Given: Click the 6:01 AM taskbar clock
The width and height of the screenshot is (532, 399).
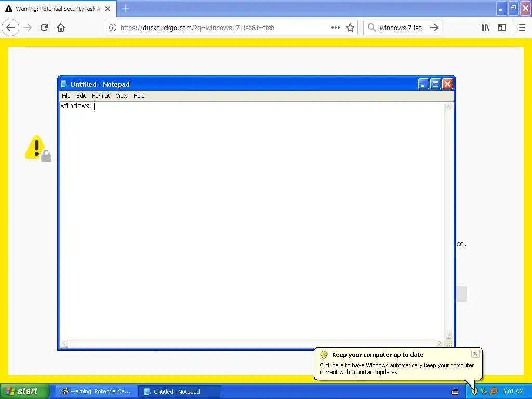Looking at the screenshot, I should pos(513,392).
